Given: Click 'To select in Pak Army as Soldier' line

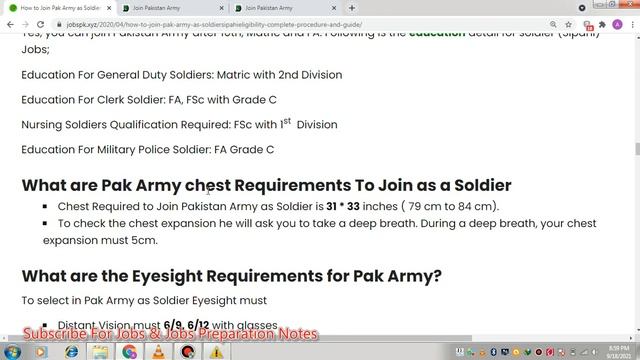Looking at the screenshot, I should point(144,300).
